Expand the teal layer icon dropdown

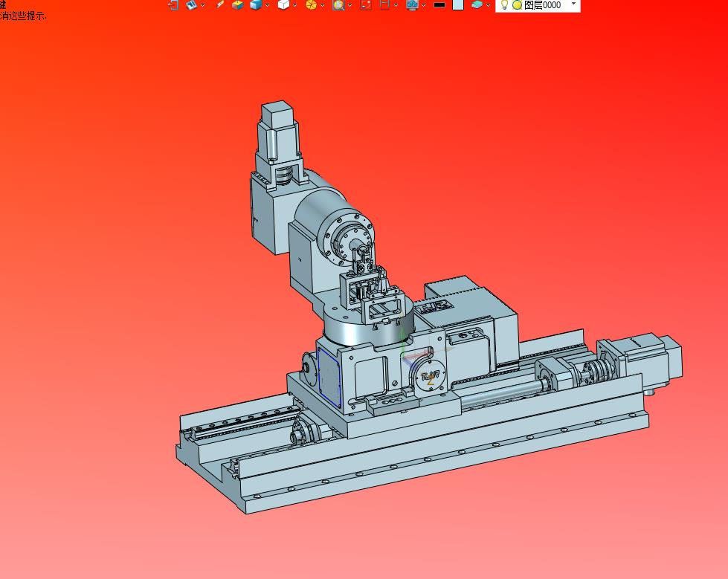coord(488,5)
